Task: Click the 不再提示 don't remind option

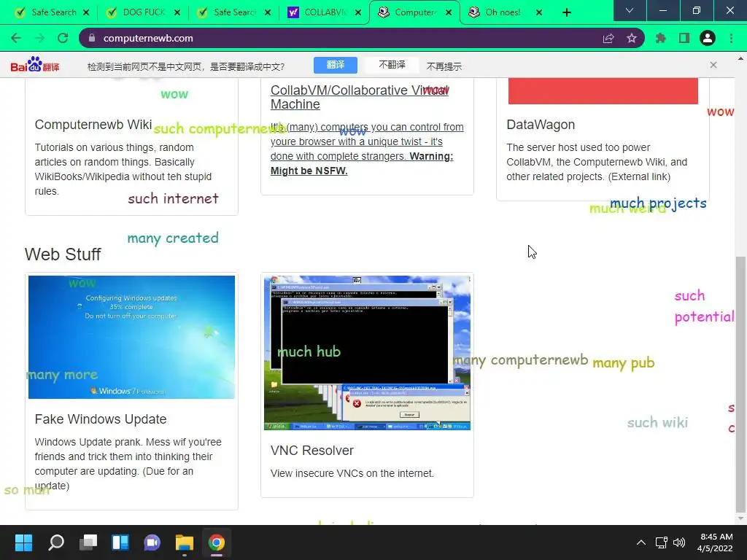Action: click(x=444, y=66)
